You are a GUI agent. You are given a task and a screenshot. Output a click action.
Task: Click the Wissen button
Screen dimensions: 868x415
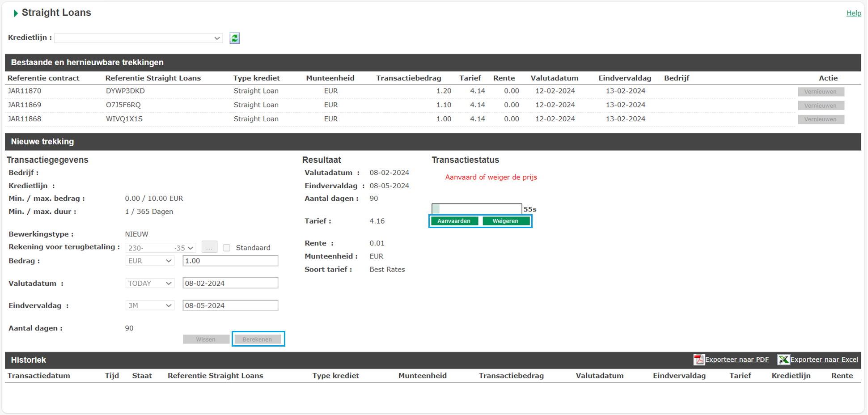pos(206,339)
